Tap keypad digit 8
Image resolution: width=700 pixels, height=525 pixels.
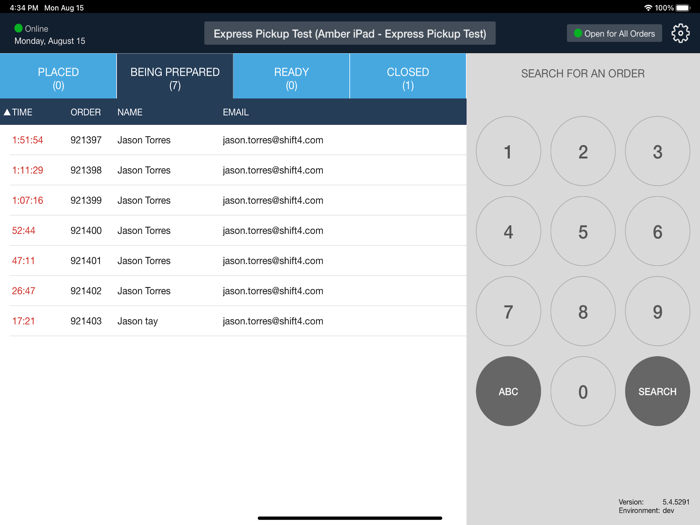coord(583,311)
